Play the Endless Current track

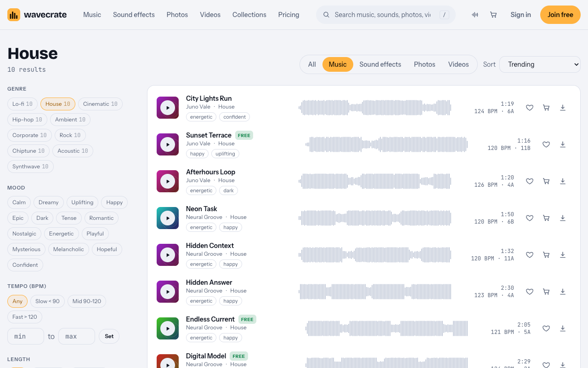(168, 328)
